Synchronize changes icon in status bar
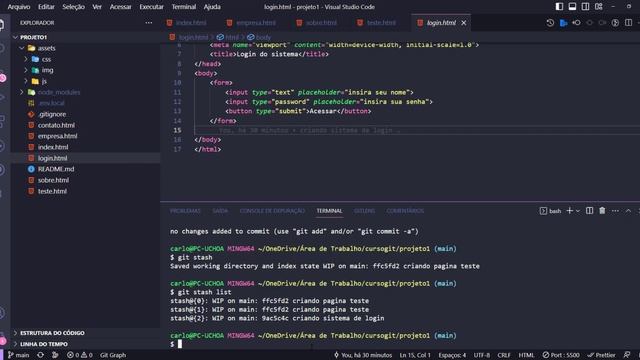The height and width of the screenshot is (360, 640). pos(40,355)
